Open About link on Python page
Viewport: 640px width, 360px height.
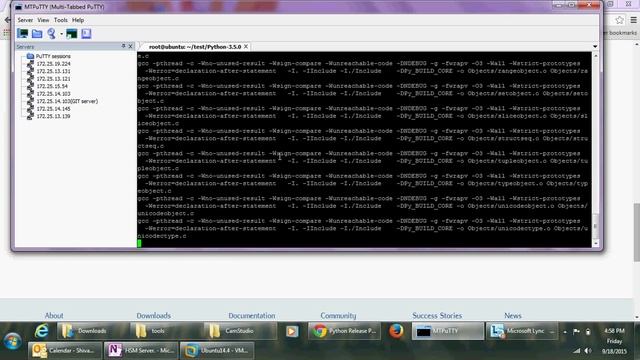pyautogui.click(x=54, y=316)
